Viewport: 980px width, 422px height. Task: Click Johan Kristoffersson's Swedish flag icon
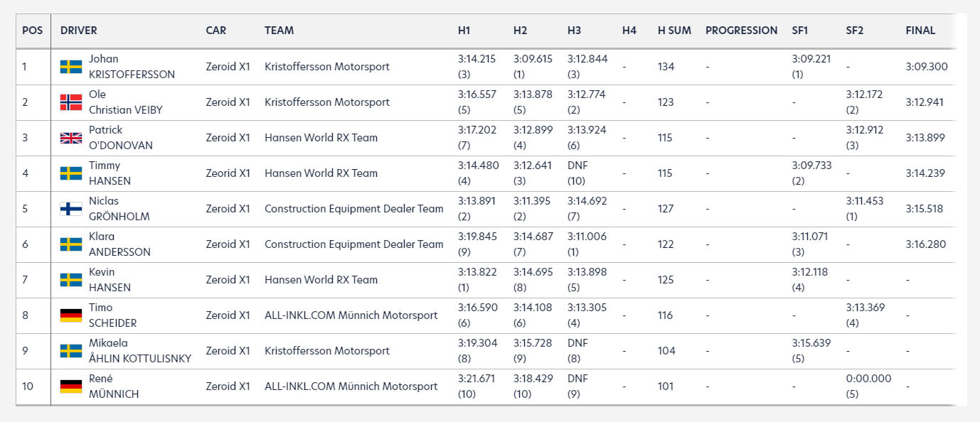[71, 67]
